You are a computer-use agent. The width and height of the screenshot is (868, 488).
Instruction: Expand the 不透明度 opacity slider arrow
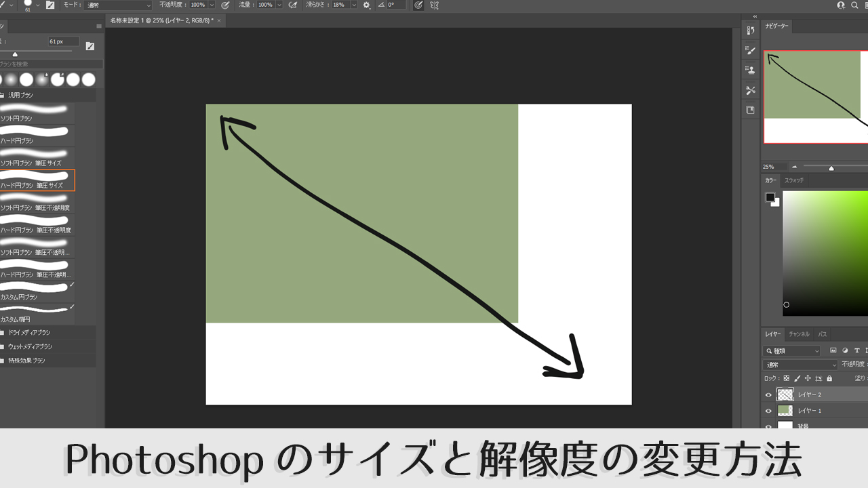tap(212, 5)
